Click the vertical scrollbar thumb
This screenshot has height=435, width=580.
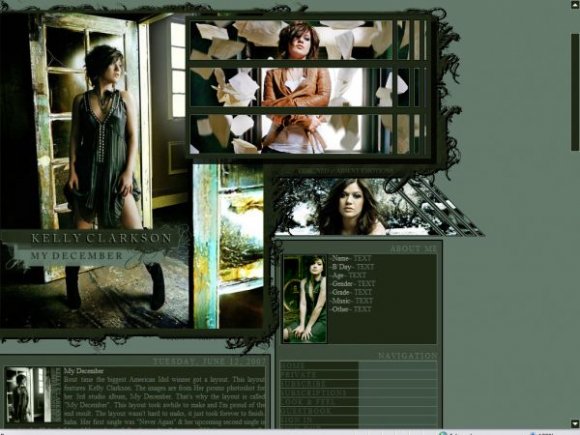coord(575,92)
